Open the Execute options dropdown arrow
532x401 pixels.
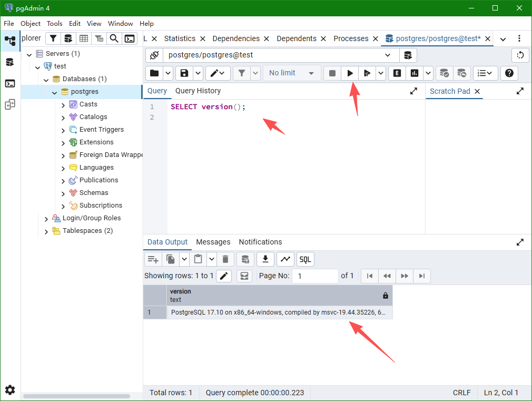tap(381, 73)
